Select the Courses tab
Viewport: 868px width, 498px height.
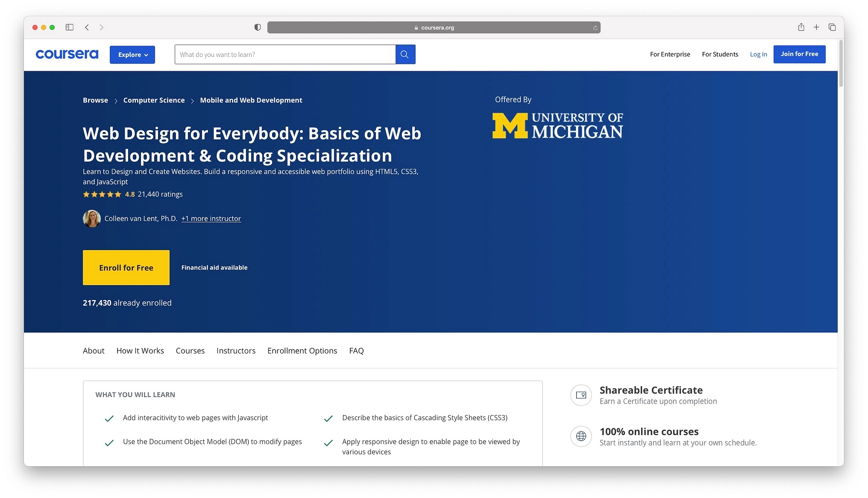(x=190, y=350)
